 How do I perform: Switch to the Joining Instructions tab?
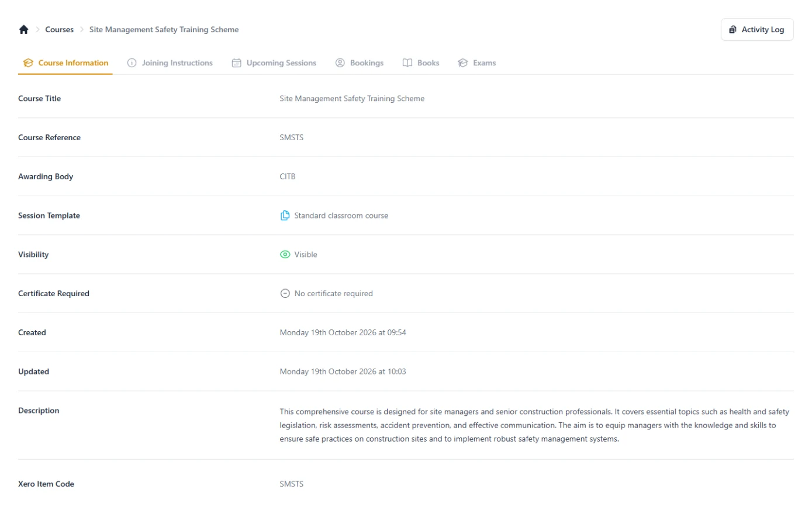[170, 63]
